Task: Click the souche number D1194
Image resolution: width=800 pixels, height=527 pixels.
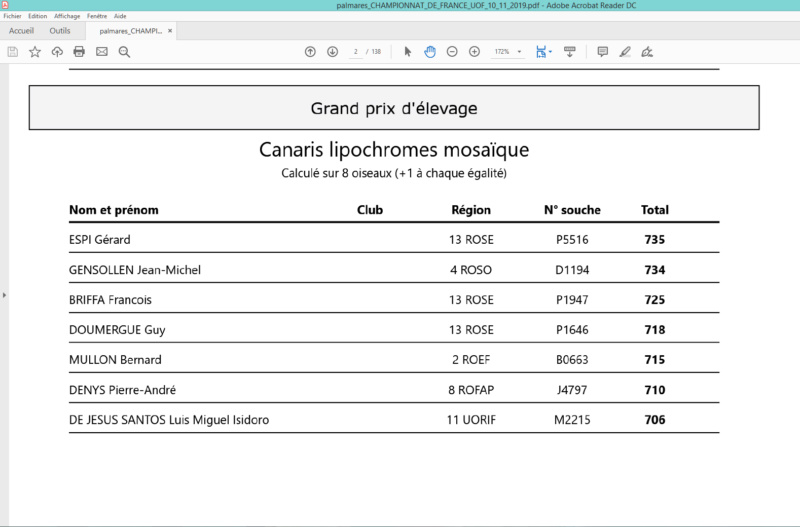Action: point(572,270)
